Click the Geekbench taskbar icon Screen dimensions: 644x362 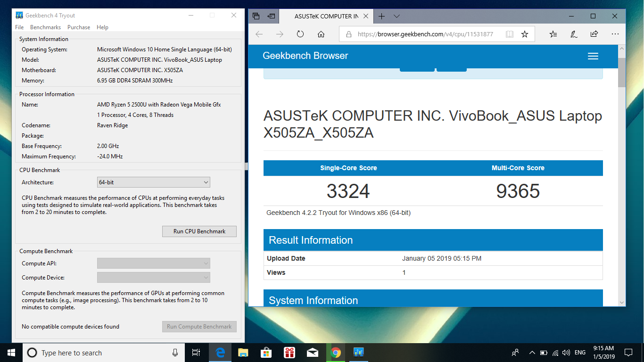point(359,353)
